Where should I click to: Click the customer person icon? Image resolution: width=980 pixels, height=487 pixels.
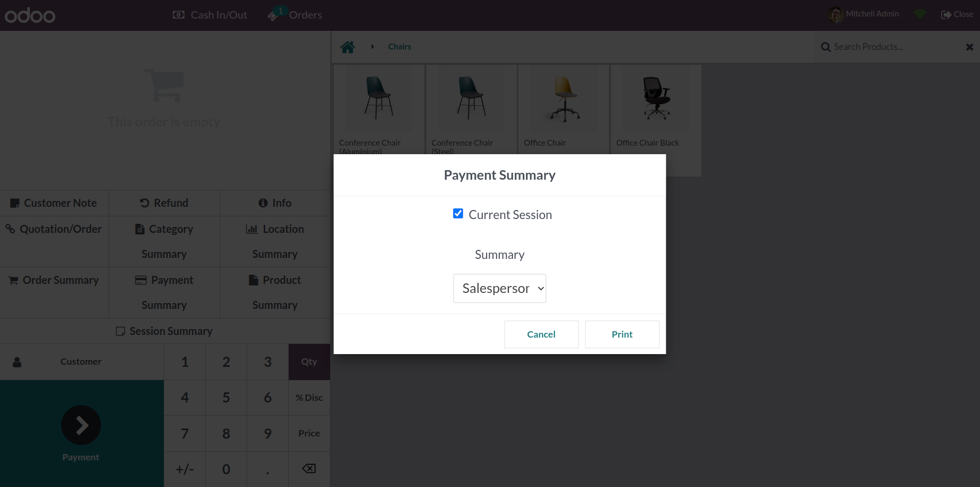click(17, 362)
